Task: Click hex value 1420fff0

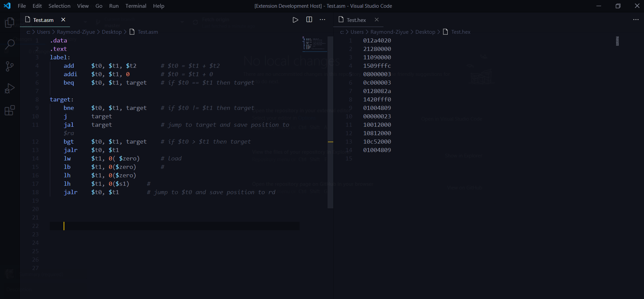Action: (x=377, y=99)
